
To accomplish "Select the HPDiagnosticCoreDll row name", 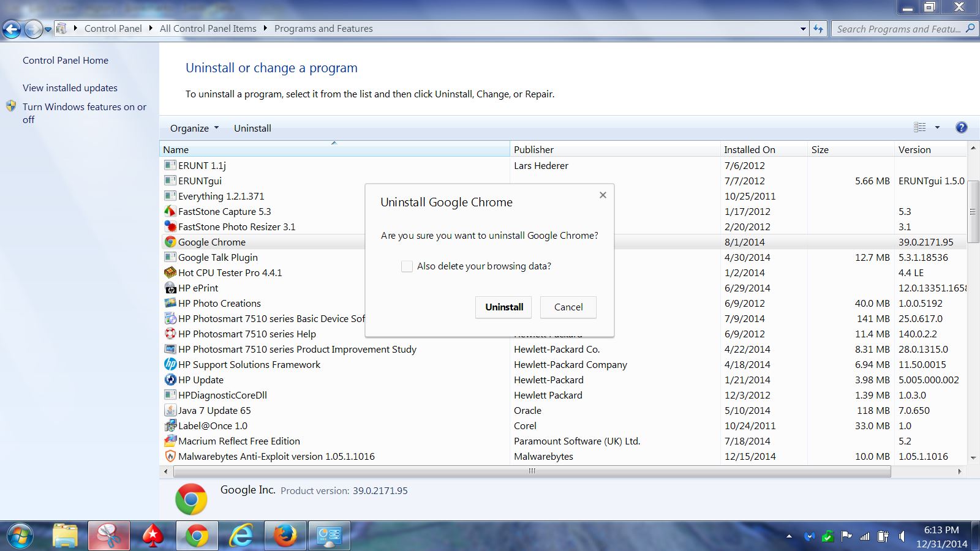I will pos(222,395).
